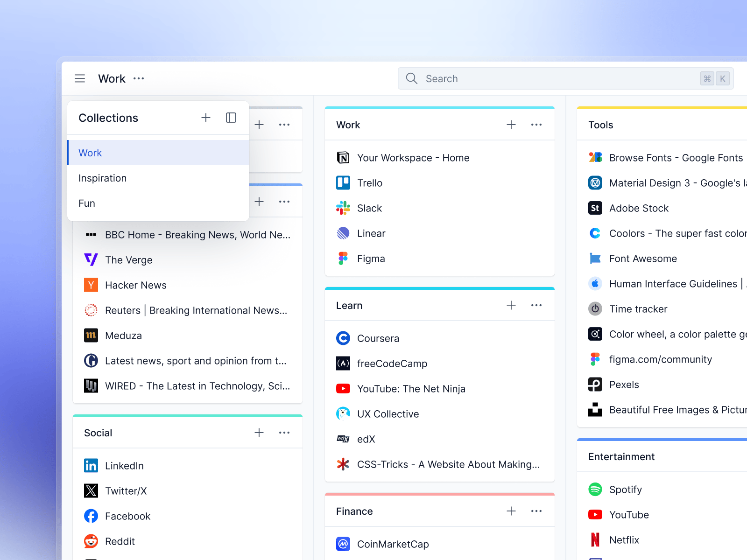Add bookmark to Finance group
Viewport: 747px width, 560px height.
coord(511,511)
